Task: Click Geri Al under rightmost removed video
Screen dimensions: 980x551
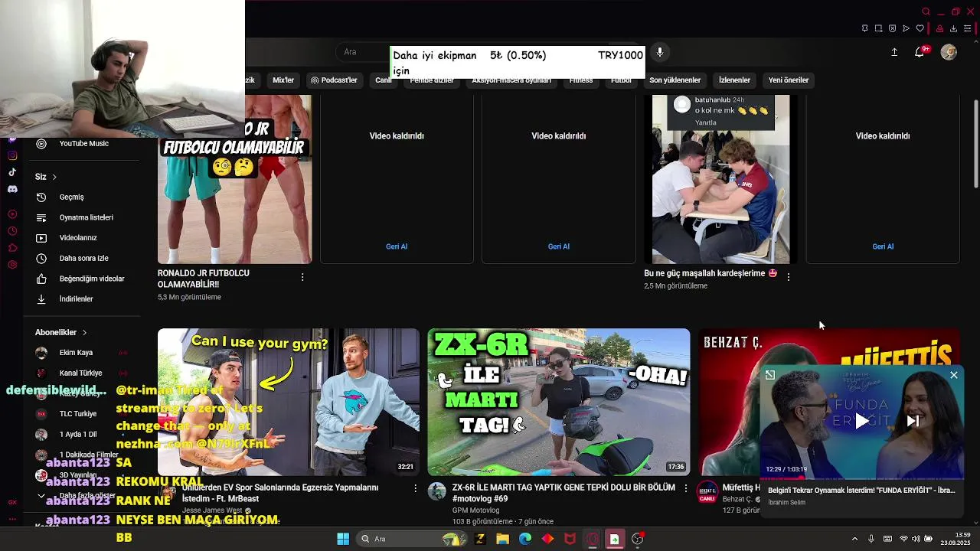Action: tap(883, 246)
